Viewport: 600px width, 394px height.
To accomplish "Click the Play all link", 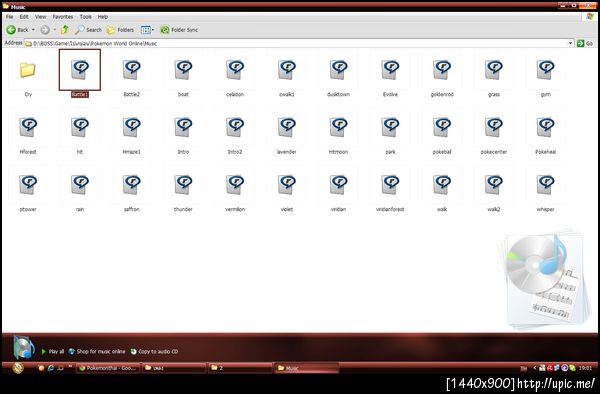I will pyautogui.click(x=53, y=351).
